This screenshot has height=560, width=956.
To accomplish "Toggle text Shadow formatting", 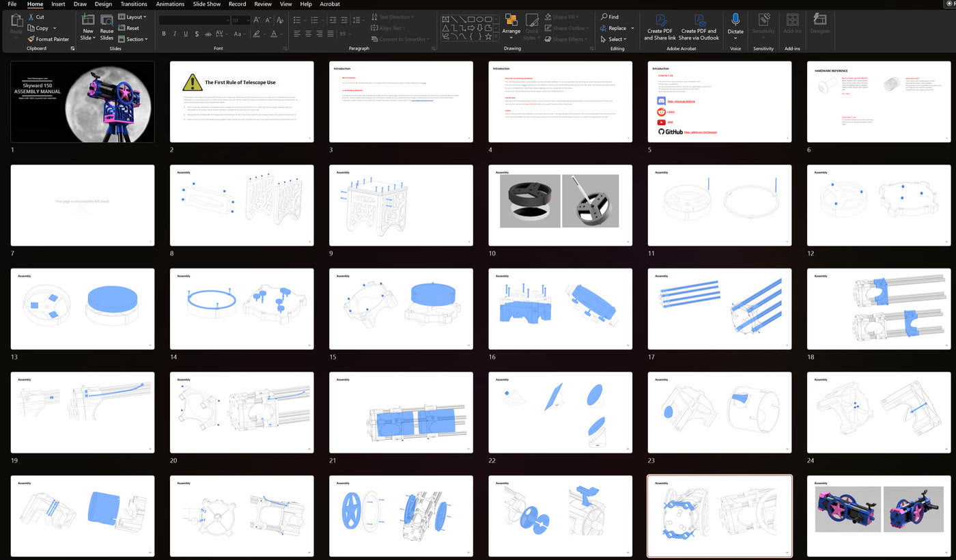I will [197, 33].
